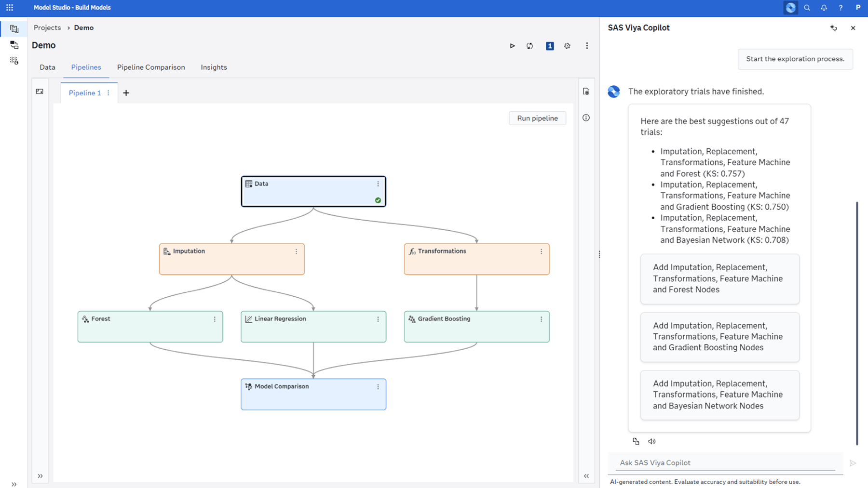Open the pipeline comparison sidebar icon

14,45
